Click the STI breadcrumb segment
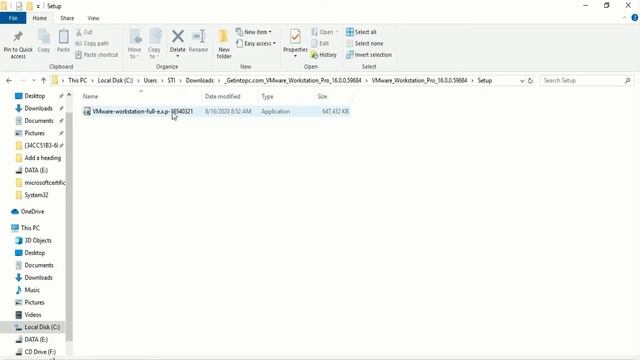640x360 pixels. (171, 81)
